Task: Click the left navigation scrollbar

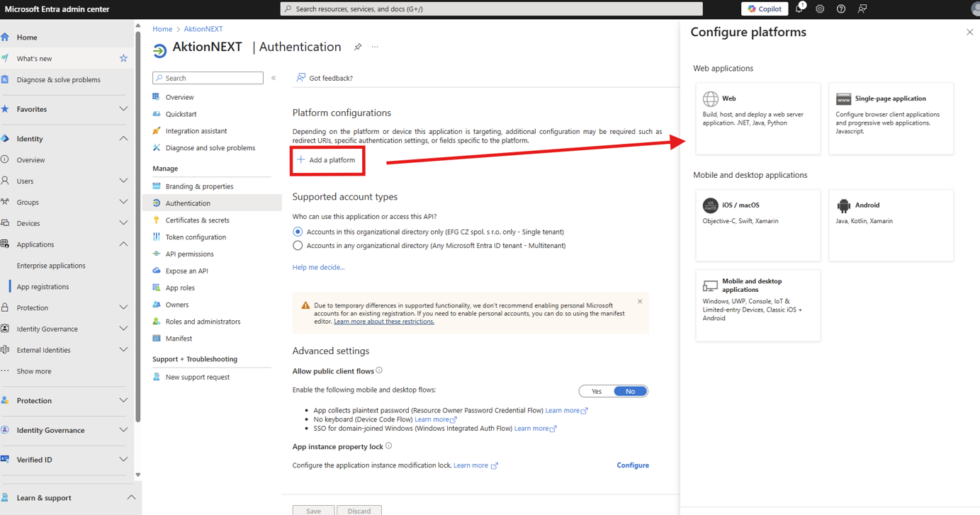Action: click(138, 227)
